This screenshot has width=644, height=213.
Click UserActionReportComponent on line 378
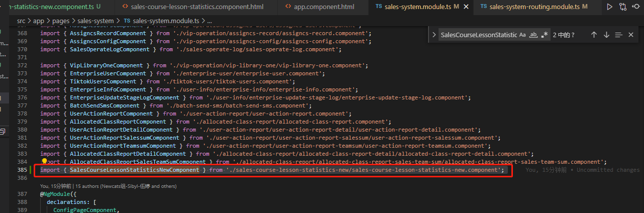coord(111,114)
